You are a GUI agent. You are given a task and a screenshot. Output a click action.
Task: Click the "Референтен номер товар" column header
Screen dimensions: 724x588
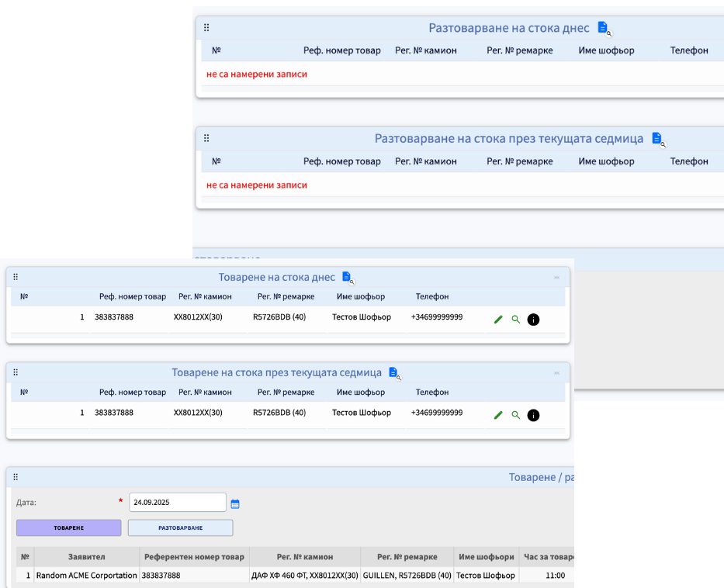point(194,556)
